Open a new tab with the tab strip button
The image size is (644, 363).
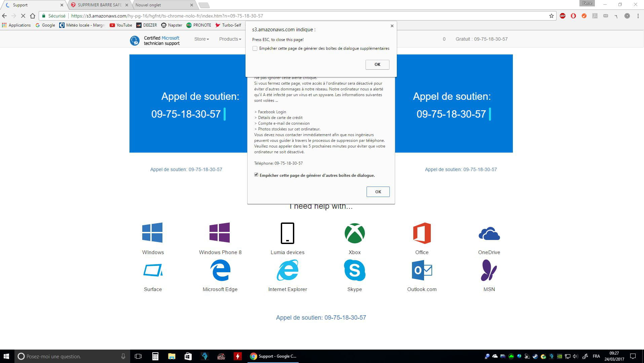coord(204,5)
